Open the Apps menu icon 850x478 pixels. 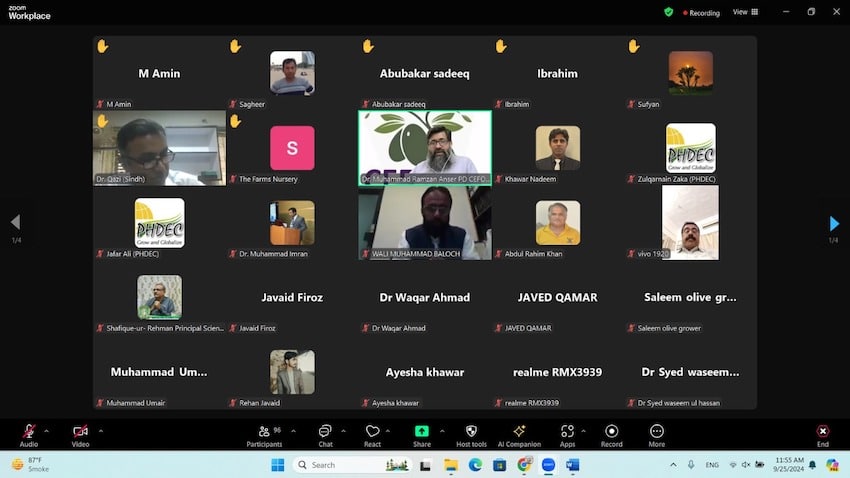click(x=567, y=431)
